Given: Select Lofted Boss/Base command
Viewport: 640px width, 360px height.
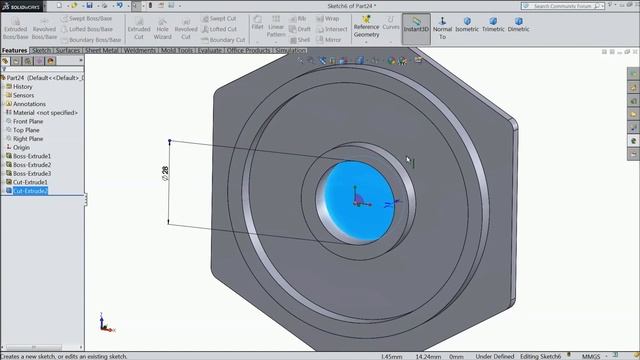Looking at the screenshot, I should tap(87, 29).
